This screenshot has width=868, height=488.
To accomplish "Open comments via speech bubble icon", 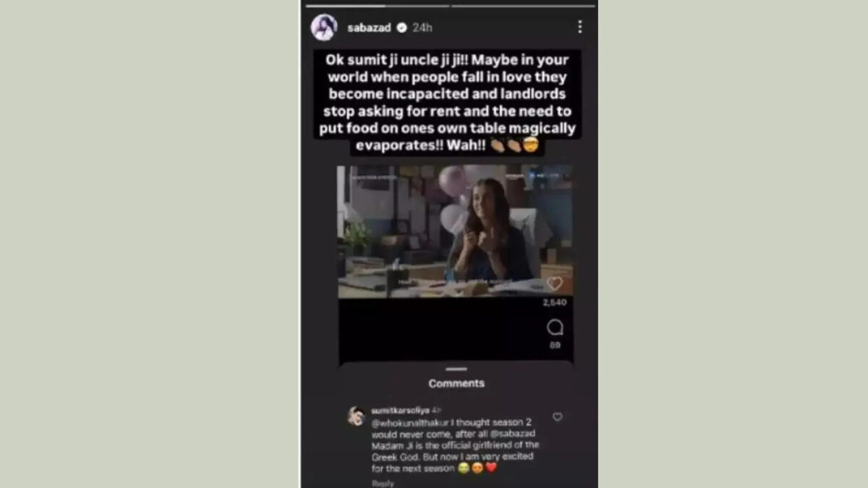I will click(555, 328).
